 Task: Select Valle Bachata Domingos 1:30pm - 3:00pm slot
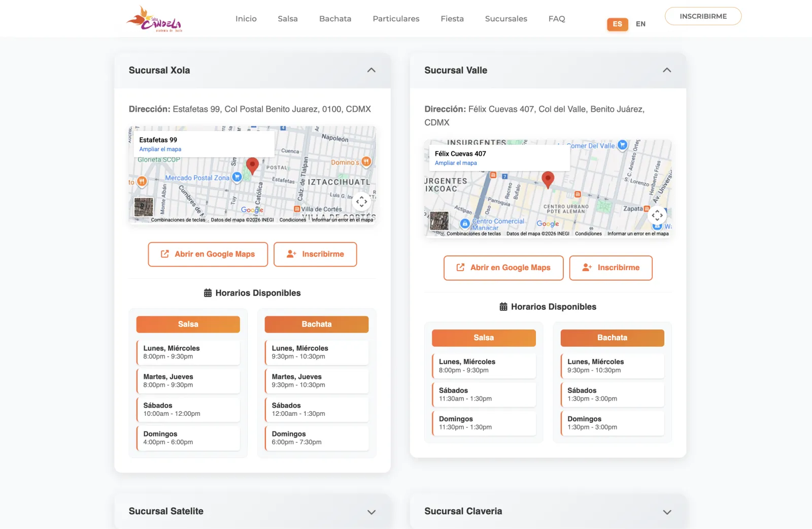point(612,423)
